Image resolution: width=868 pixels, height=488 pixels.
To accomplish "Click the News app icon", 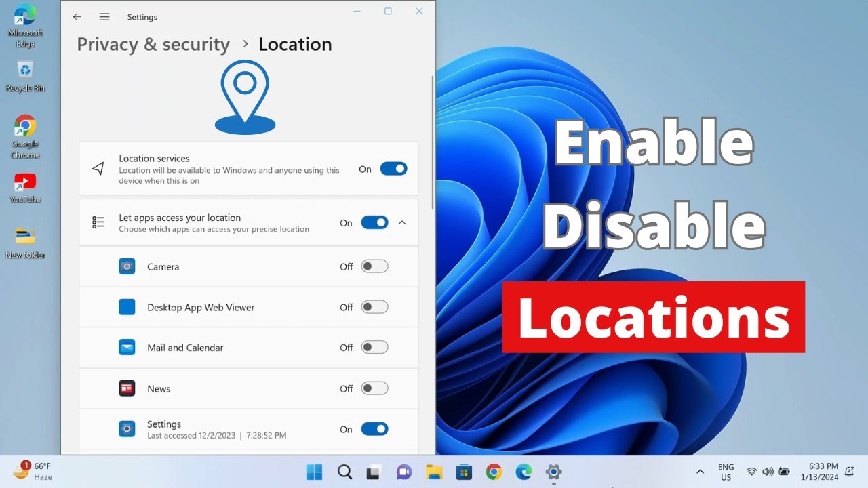I will pos(127,388).
